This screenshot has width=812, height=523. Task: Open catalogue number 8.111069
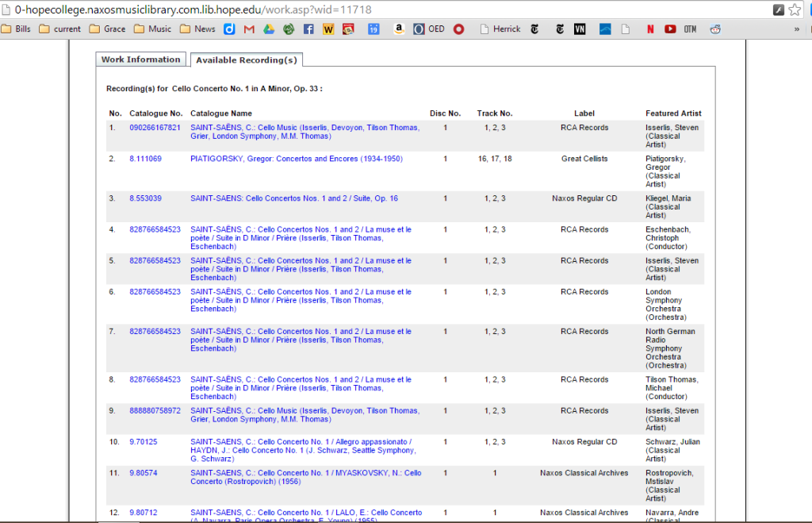(x=146, y=159)
